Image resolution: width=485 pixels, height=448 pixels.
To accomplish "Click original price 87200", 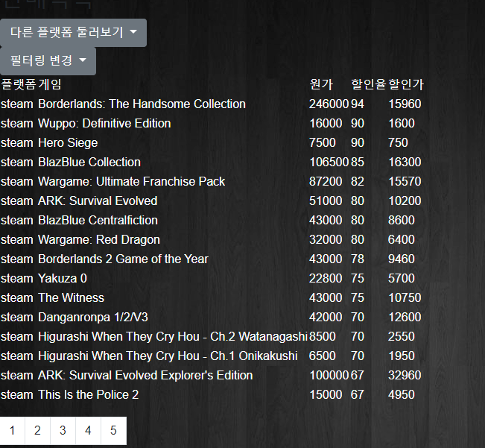I will (326, 182).
